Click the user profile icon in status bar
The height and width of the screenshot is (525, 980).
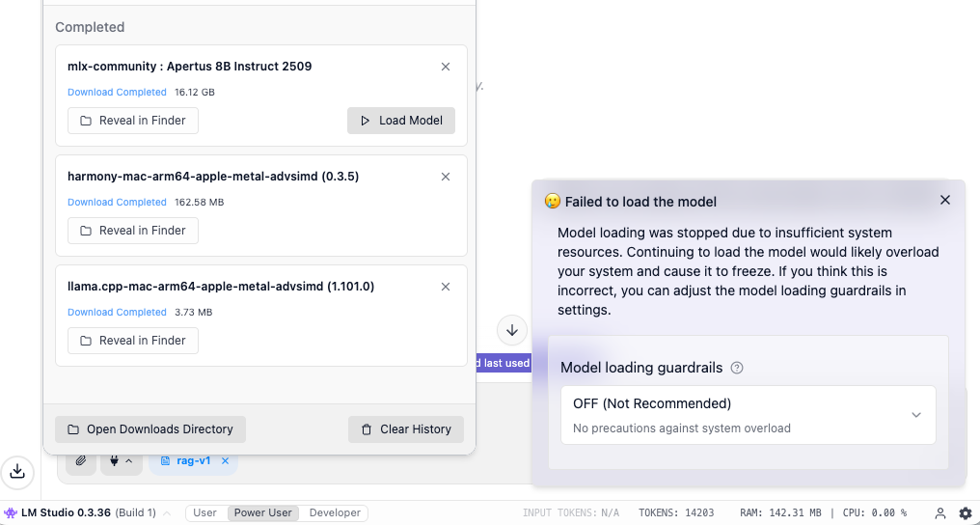(940, 513)
